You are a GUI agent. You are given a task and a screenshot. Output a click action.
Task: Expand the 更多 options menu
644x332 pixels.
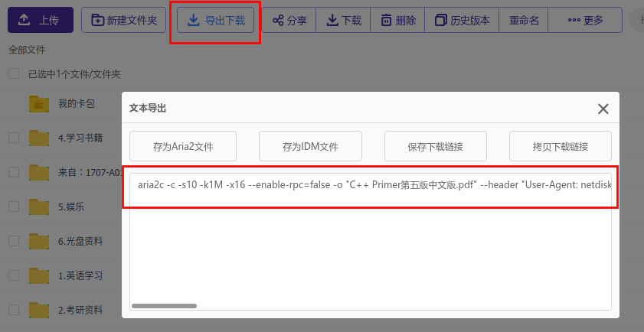coord(585,20)
